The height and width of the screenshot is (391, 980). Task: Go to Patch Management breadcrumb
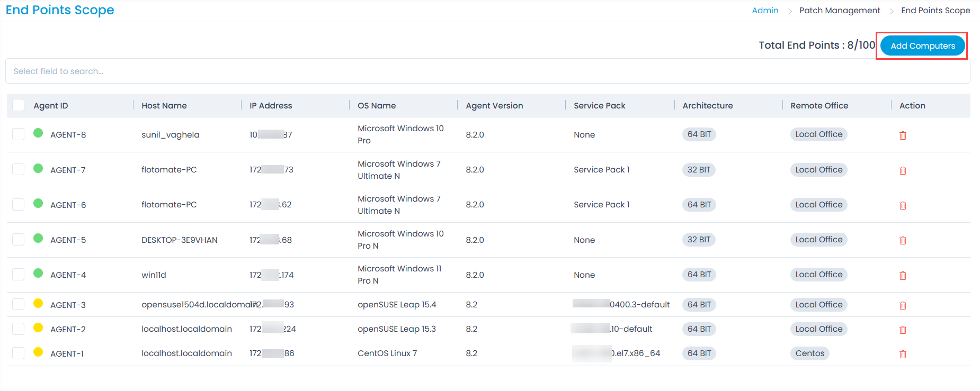pyautogui.click(x=839, y=11)
